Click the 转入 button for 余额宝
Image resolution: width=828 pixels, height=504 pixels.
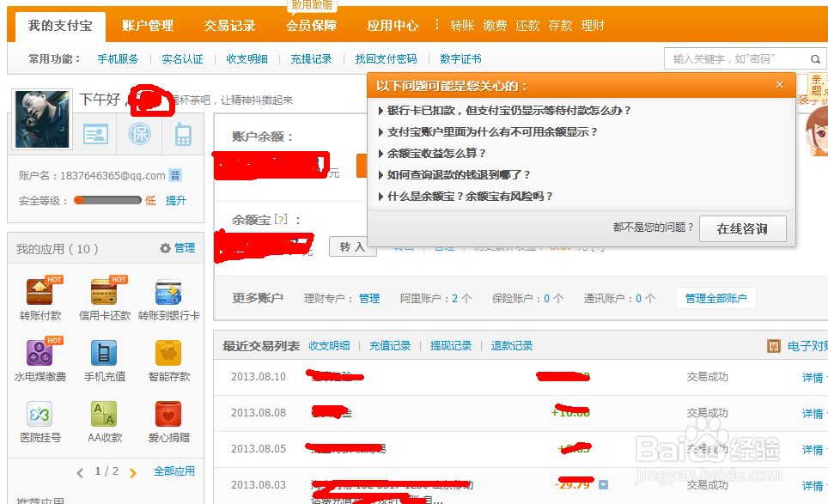pos(352,246)
